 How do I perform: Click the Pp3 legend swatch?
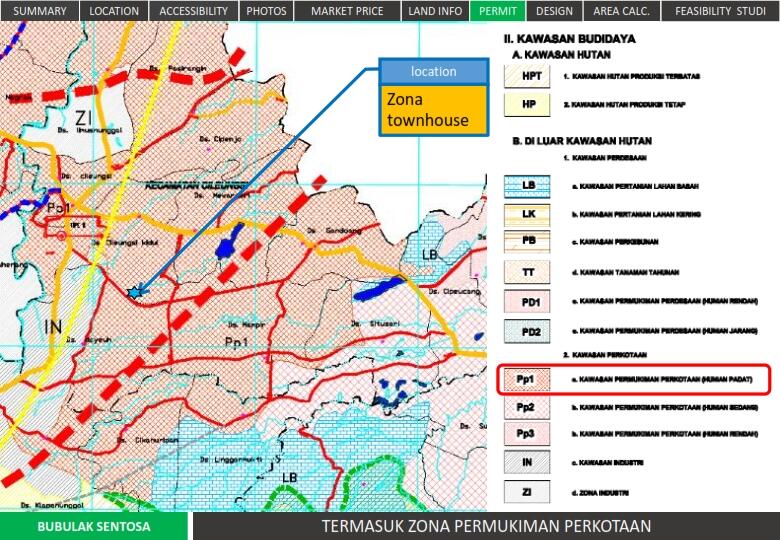(527, 434)
